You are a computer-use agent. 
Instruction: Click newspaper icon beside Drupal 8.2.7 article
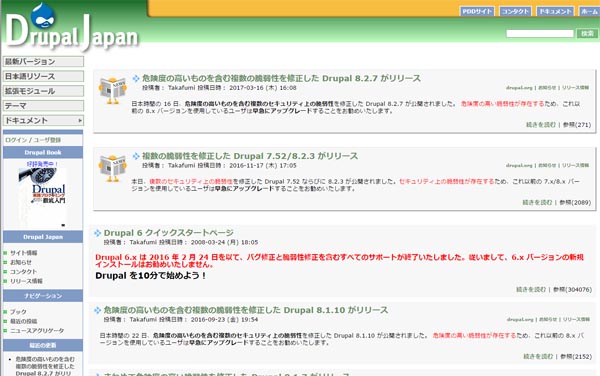112,90
